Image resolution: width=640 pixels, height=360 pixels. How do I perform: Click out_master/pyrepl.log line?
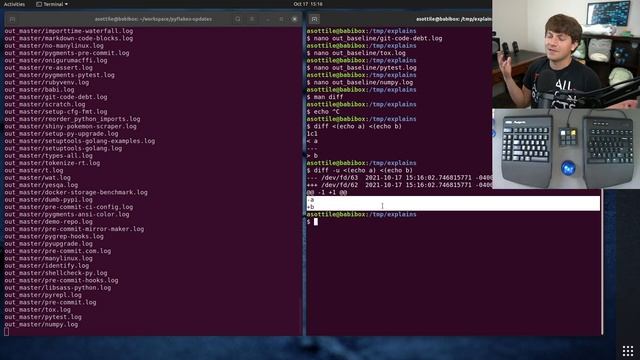click(43, 296)
